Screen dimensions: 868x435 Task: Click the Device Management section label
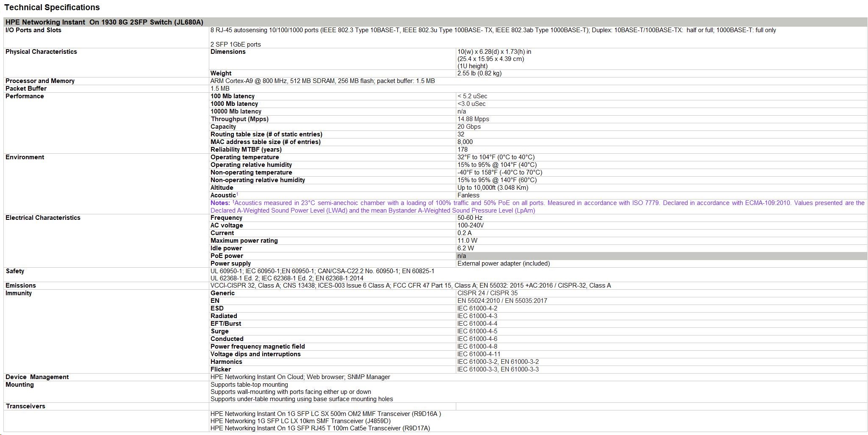37,377
